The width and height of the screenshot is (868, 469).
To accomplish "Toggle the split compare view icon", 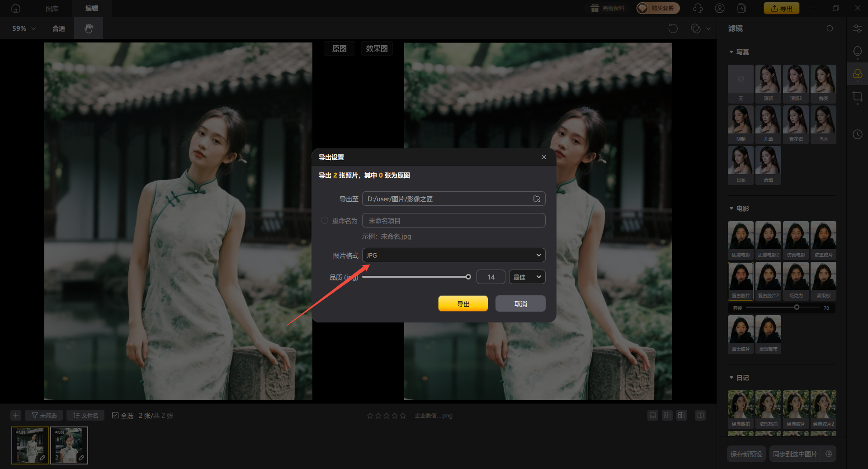I will coord(700,415).
